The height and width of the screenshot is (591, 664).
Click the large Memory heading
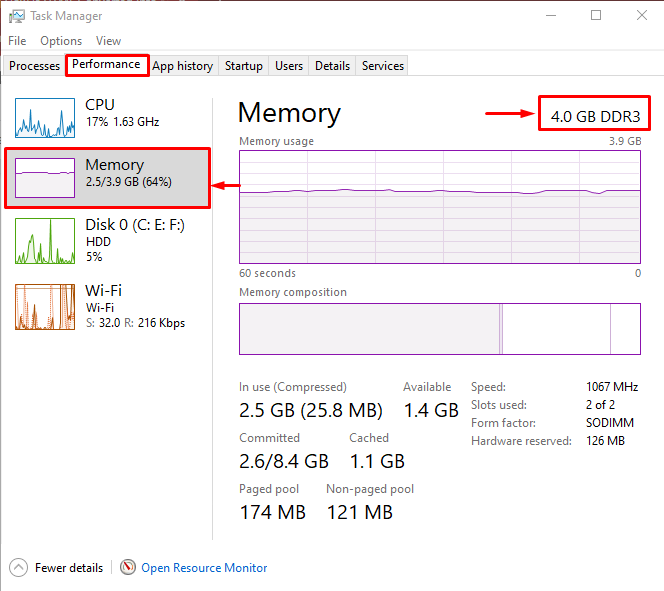pos(289,113)
